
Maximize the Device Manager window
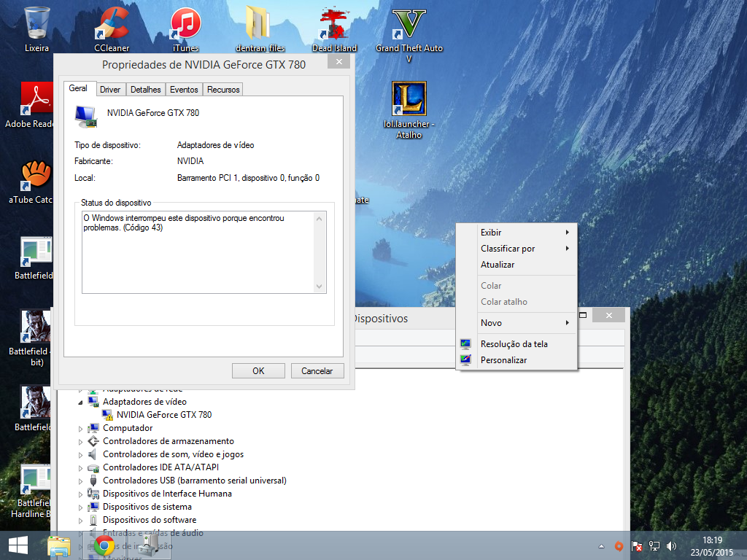(x=583, y=315)
